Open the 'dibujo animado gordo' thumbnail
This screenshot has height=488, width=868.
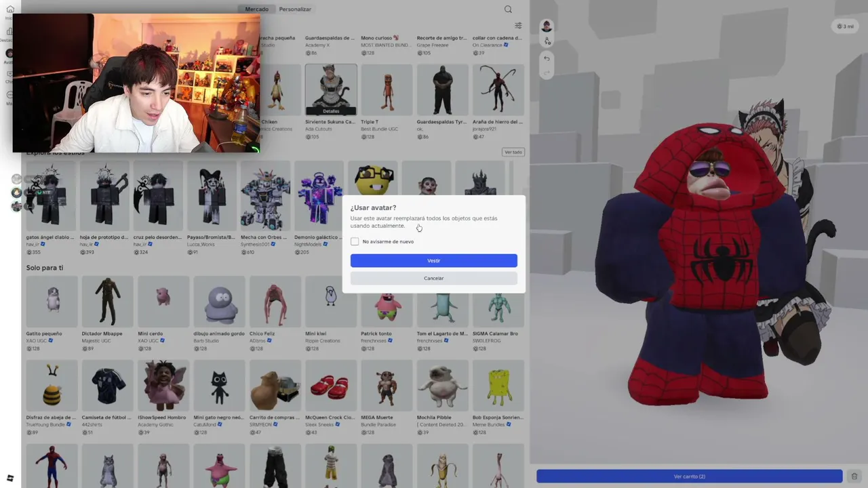(219, 302)
